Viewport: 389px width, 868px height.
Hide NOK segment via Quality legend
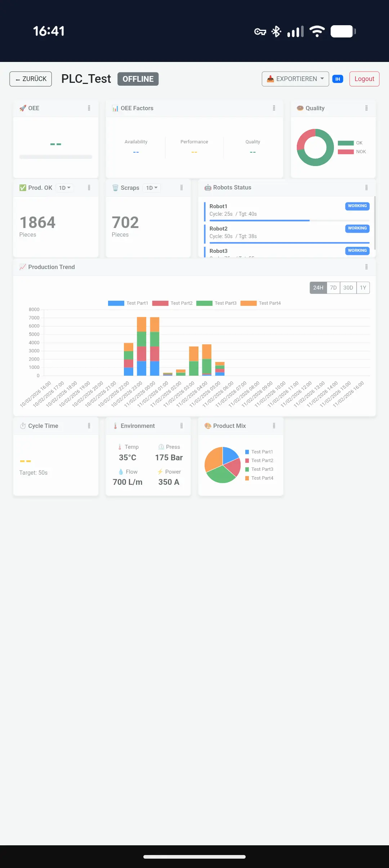tap(352, 152)
